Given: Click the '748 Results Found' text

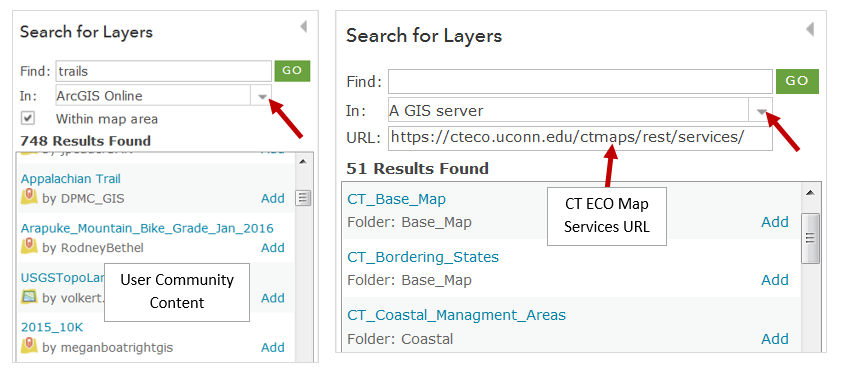Looking at the screenshot, I should [x=85, y=141].
